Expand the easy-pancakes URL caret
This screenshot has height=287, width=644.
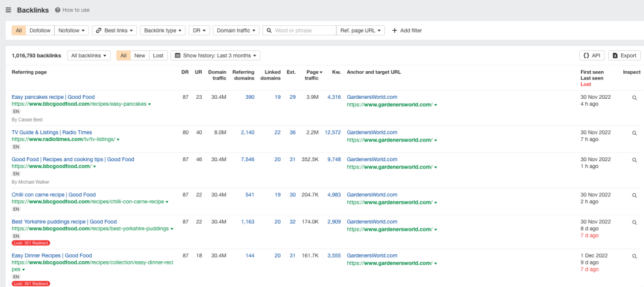[150, 104]
